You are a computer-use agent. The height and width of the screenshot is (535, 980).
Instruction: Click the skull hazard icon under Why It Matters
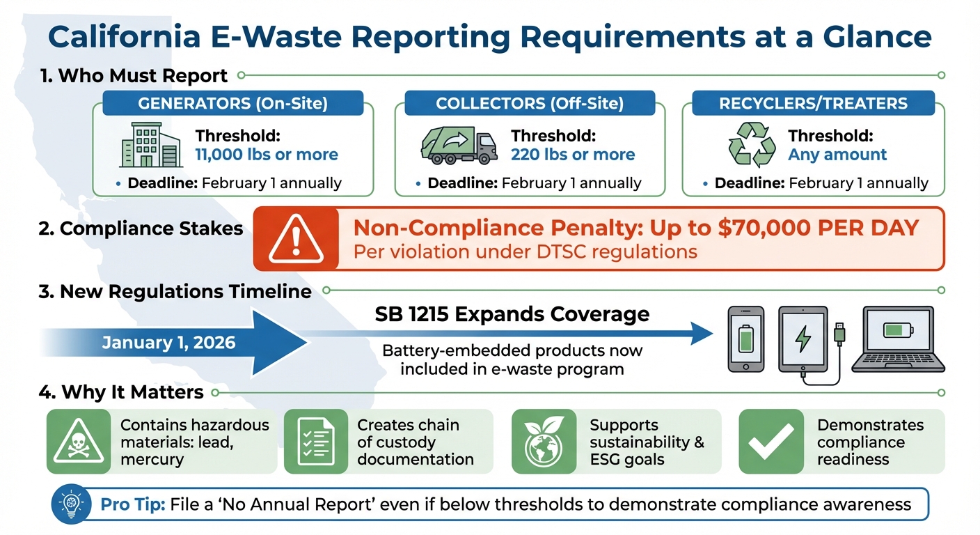(x=79, y=441)
